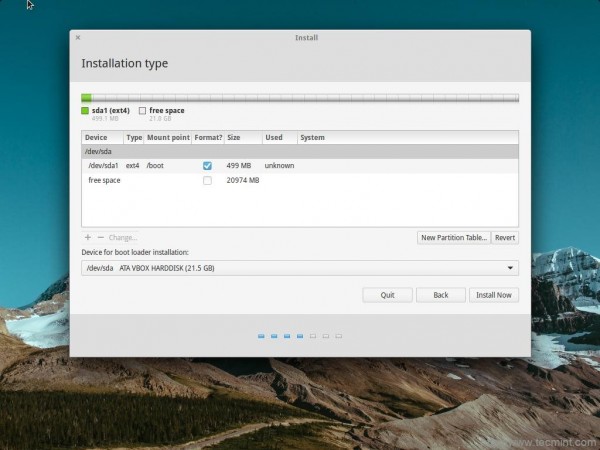Image resolution: width=600 pixels, height=450 pixels.
Task: Open boot loader device dropdown arrow
Action: tap(510, 268)
